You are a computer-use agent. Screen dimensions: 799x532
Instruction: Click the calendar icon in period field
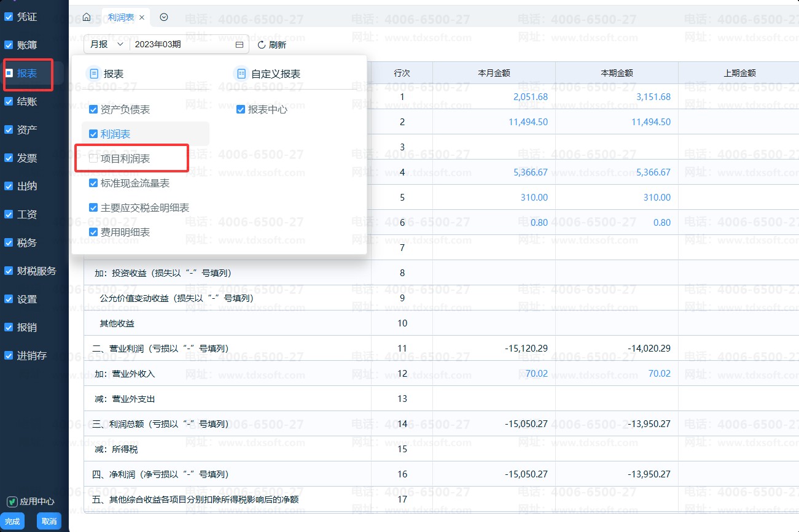240,45
